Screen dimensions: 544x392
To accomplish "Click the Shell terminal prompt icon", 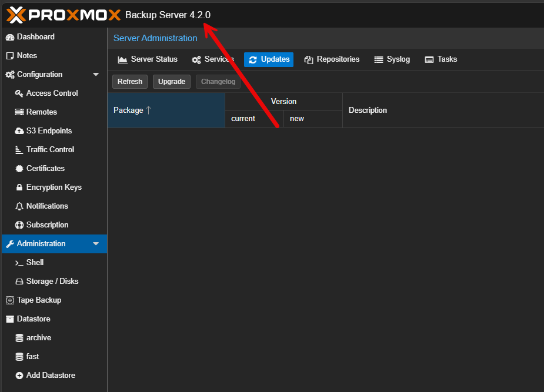I will [x=19, y=263].
